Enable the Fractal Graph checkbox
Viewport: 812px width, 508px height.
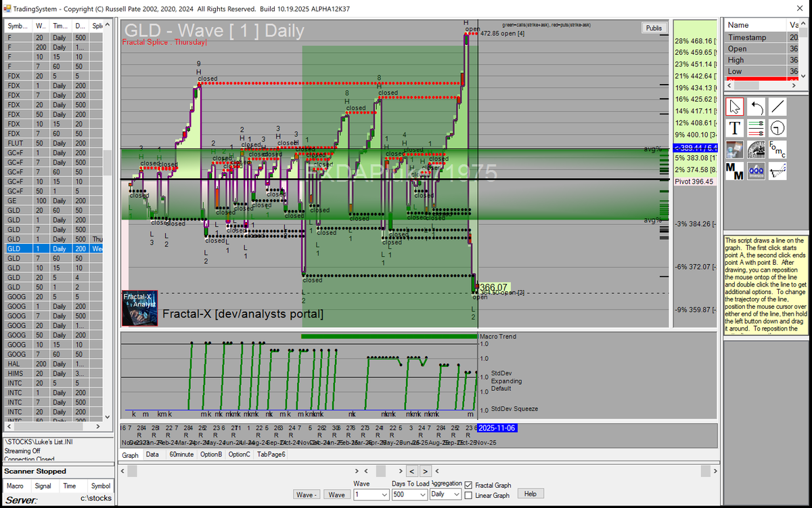[x=468, y=485]
